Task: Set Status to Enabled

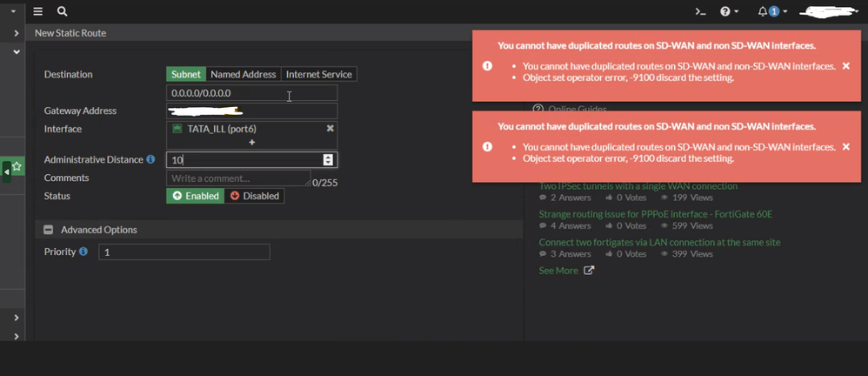Action: click(196, 196)
